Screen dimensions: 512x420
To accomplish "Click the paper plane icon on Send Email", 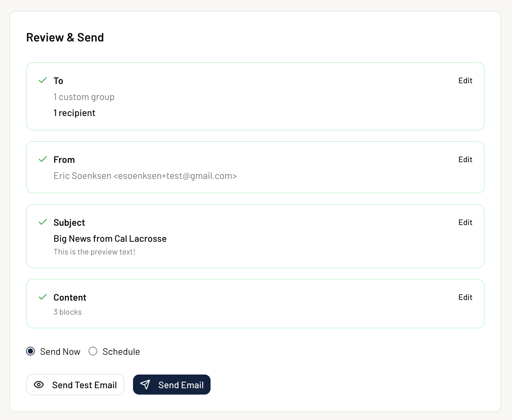I will [x=145, y=385].
